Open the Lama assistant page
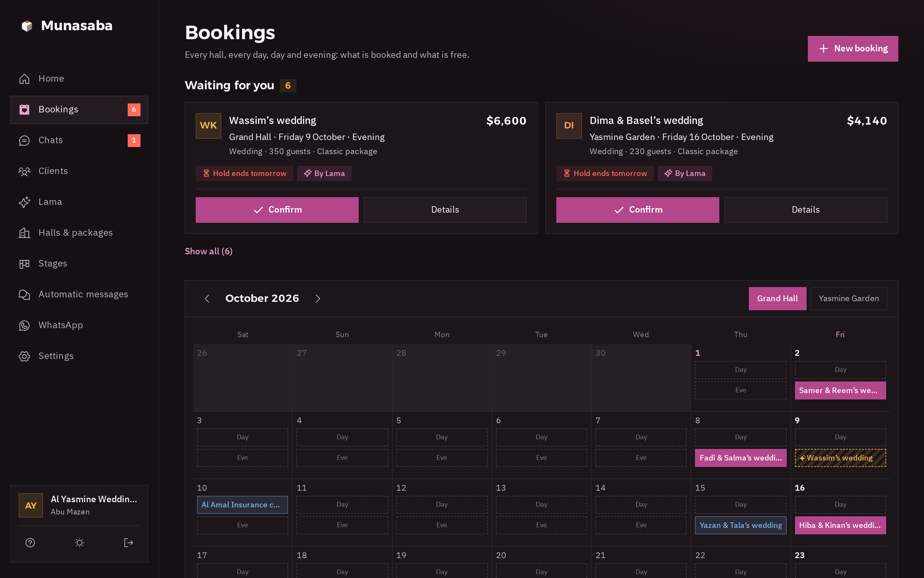Screen dimensions: 924x578 (79, 202)
